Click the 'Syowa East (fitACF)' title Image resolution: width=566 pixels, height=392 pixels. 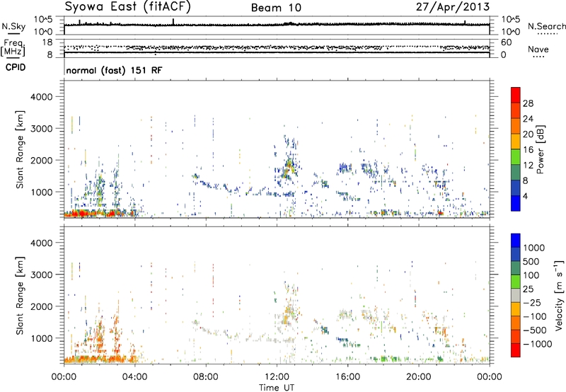[127, 6]
